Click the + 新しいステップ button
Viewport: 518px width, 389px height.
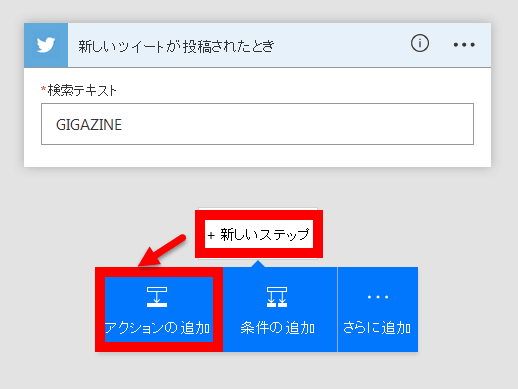[x=259, y=234]
